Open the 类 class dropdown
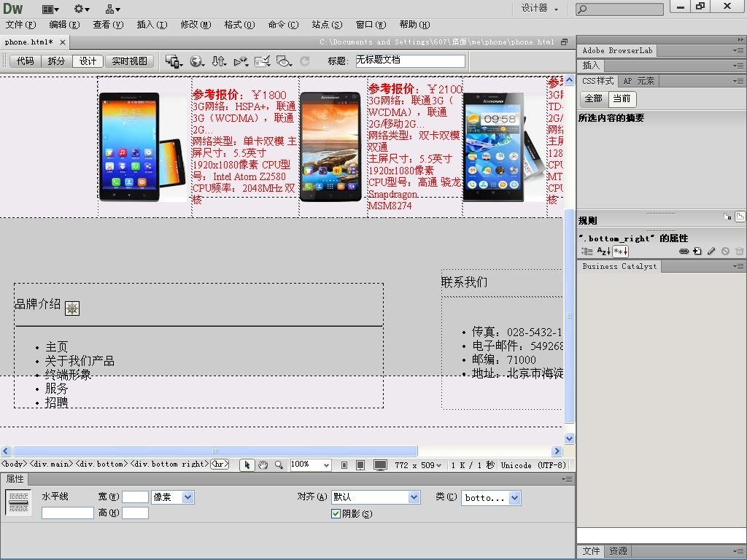The width and height of the screenshot is (747, 560). pos(491,497)
